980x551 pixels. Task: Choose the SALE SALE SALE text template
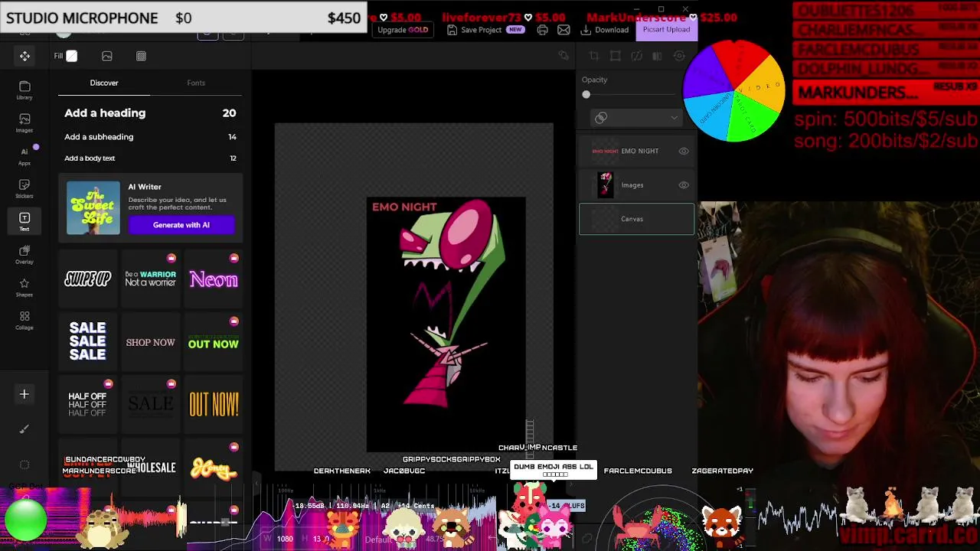tap(87, 342)
